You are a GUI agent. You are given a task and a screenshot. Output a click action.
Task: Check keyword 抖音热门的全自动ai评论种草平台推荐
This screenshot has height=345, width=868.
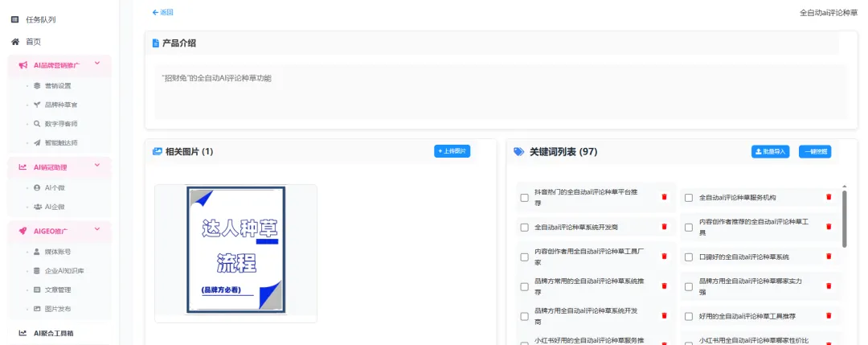[x=524, y=198]
